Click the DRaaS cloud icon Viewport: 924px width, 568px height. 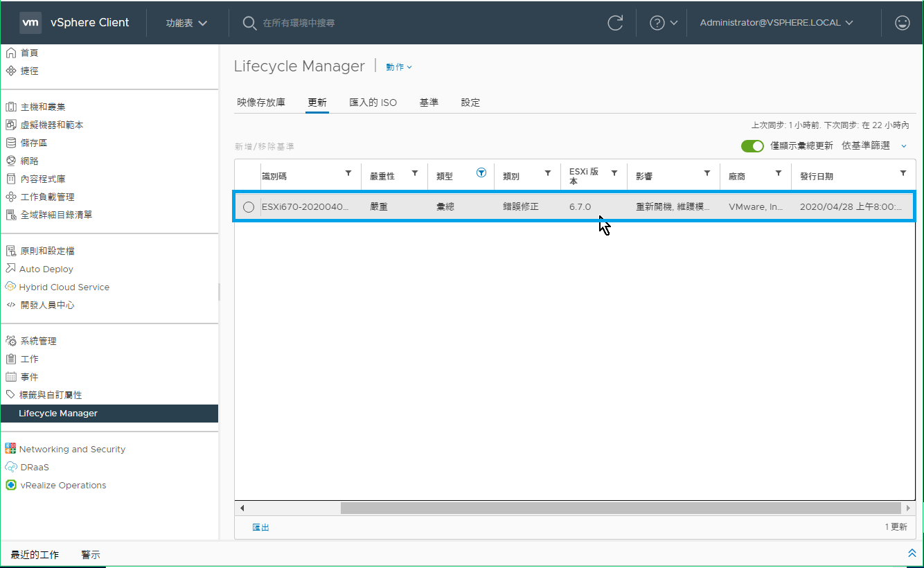[x=11, y=467]
